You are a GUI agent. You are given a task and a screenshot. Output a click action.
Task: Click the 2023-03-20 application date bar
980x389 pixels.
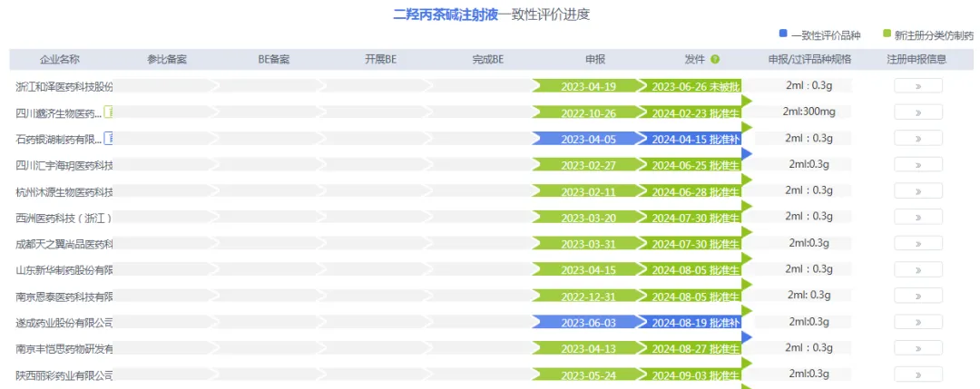pos(589,218)
